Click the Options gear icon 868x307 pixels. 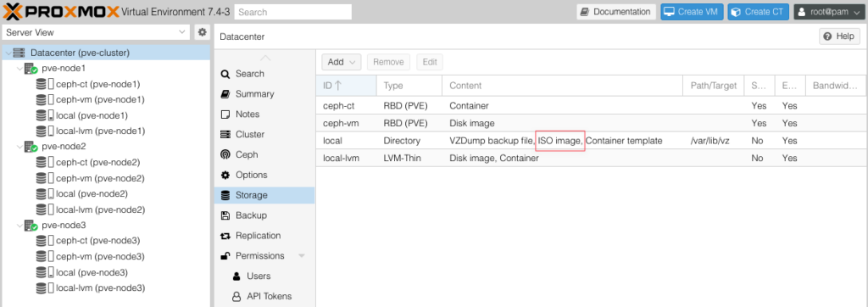pos(225,175)
